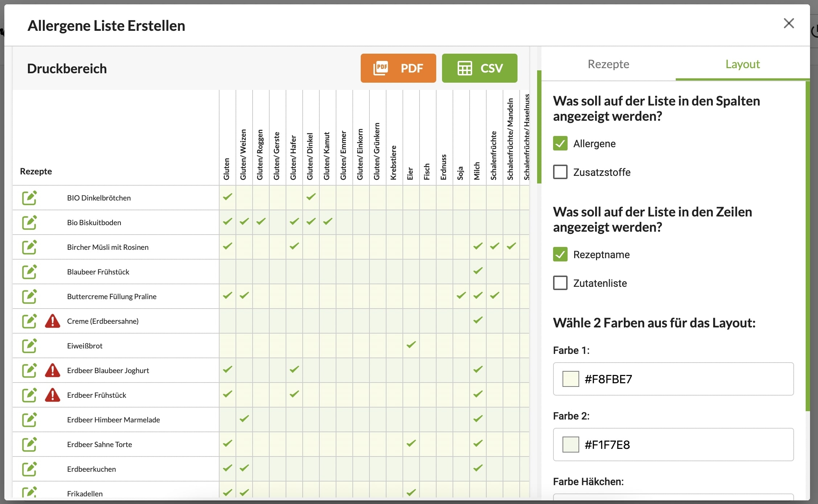The width and height of the screenshot is (818, 504).
Task: Click the Farbe 2 hex input field
Action: 686,445
